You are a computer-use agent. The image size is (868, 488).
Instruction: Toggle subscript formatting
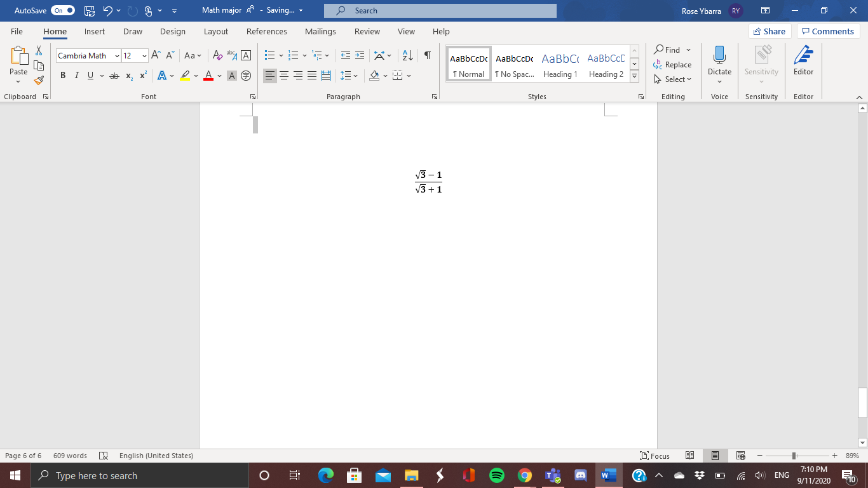pos(129,76)
